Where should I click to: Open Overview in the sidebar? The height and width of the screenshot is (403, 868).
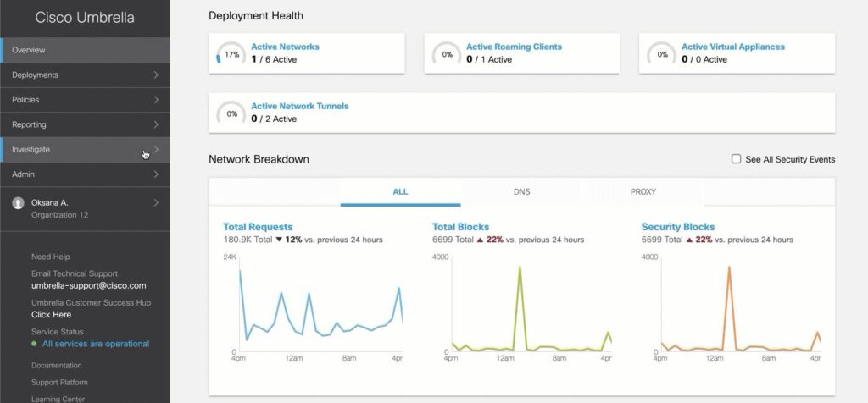point(86,50)
